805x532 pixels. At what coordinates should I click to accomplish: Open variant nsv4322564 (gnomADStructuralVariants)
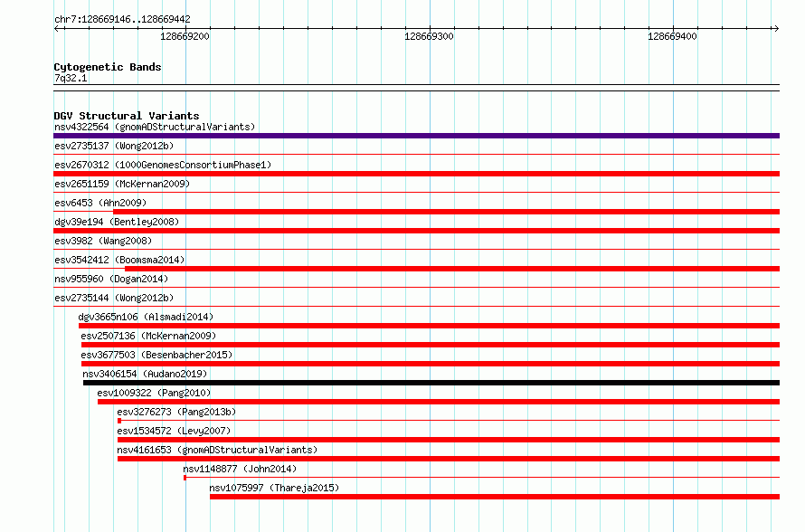(155, 127)
